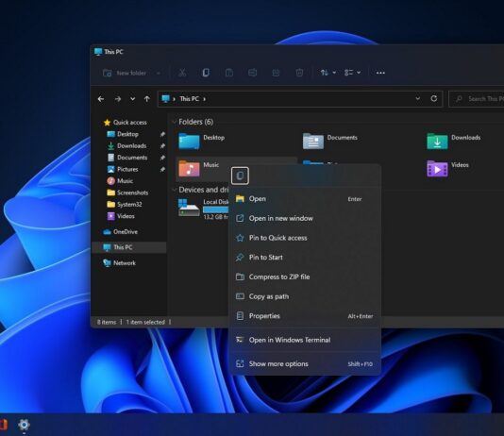
Task: Refresh the This PC view
Action: coord(433,99)
